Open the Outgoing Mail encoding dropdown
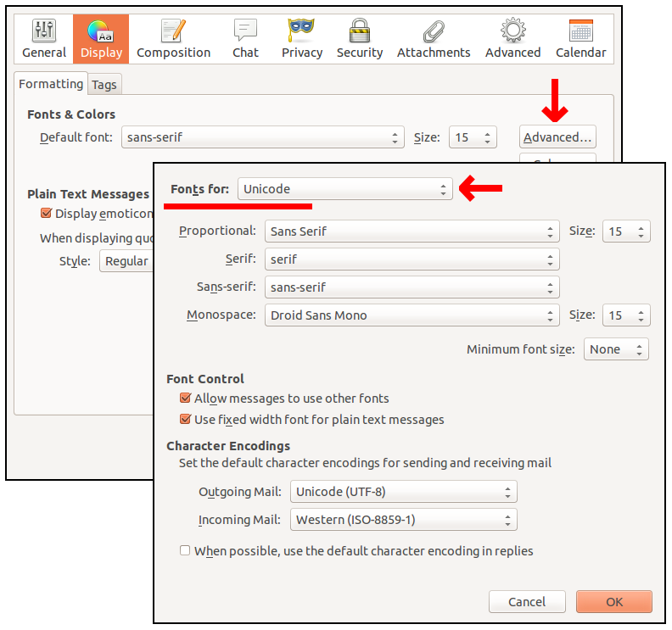Screen dimensions: 672x630 [403, 492]
